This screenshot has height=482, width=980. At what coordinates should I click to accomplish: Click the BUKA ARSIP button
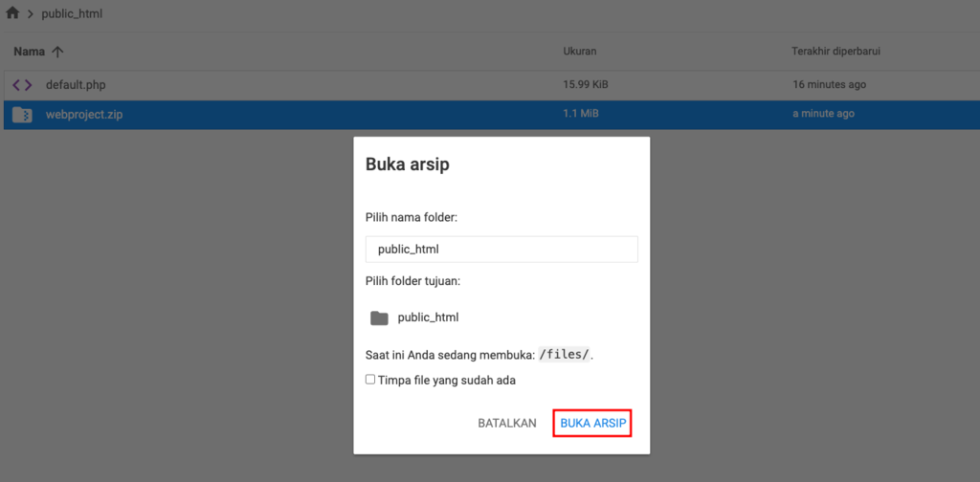592,424
